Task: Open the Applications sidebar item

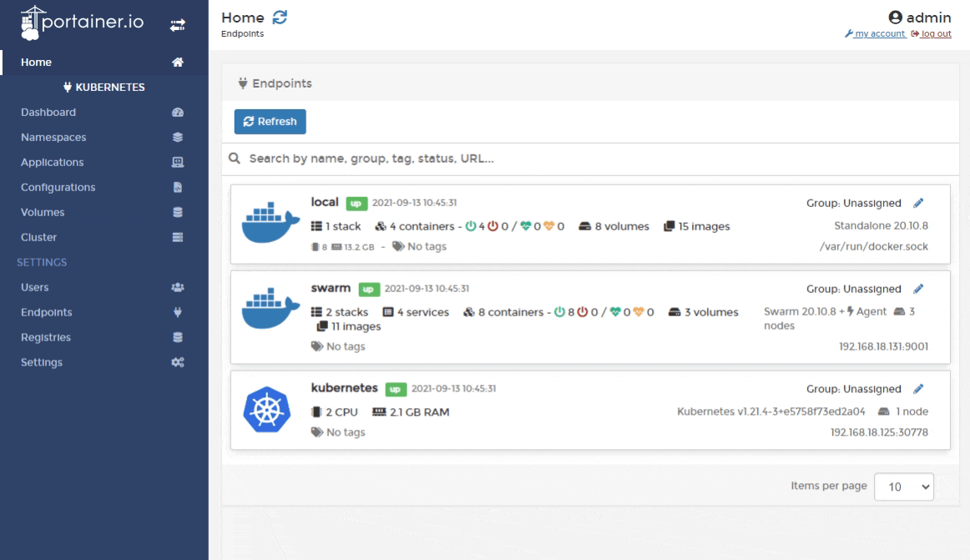Action: 53,162
